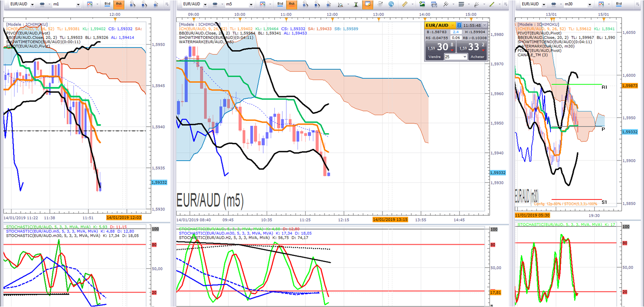The height and width of the screenshot is (307, 644).
Task: Close the EUR/AUD trade ticket
Action: [x=485, y=25]
